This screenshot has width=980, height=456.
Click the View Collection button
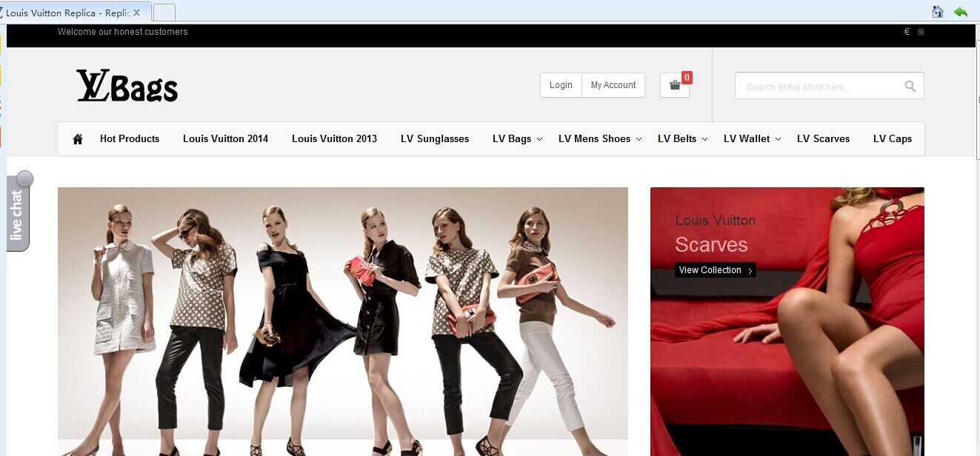[715, 270]
